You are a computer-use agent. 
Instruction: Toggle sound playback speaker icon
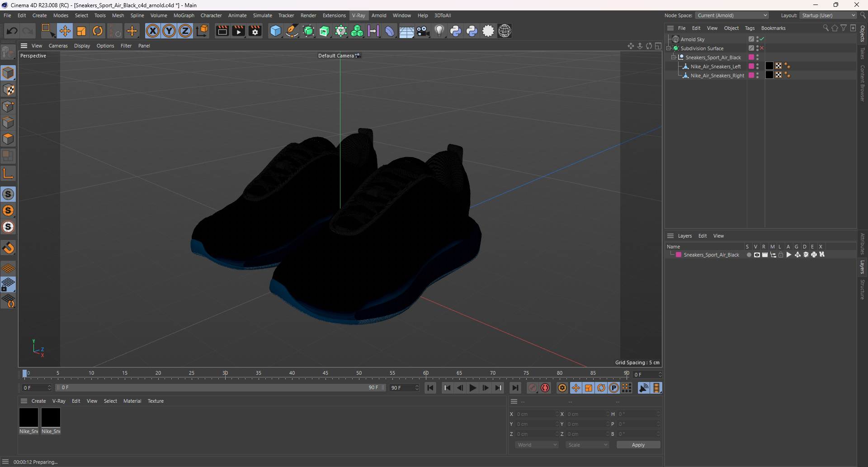click(643, 388)
